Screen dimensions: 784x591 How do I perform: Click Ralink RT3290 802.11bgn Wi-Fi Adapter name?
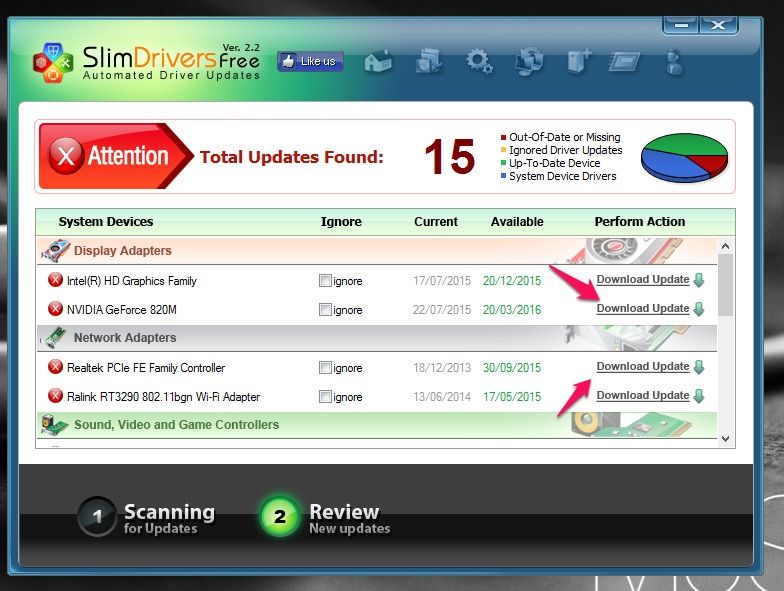(164, 397)
